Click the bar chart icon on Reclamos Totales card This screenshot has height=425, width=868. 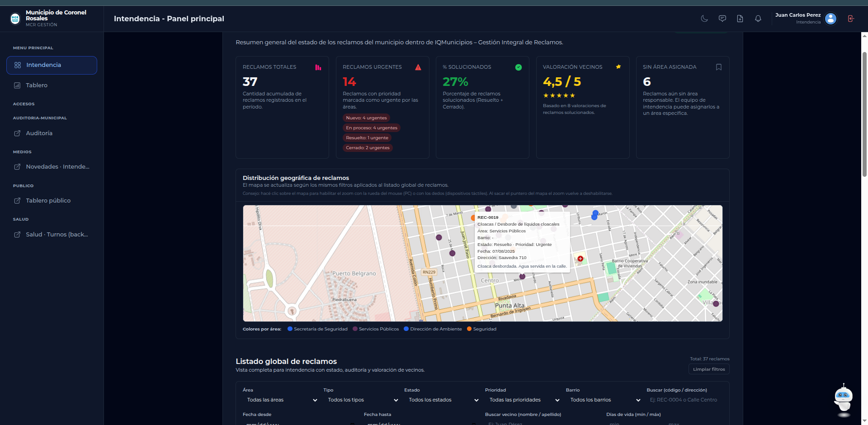[x=318, y=67]
